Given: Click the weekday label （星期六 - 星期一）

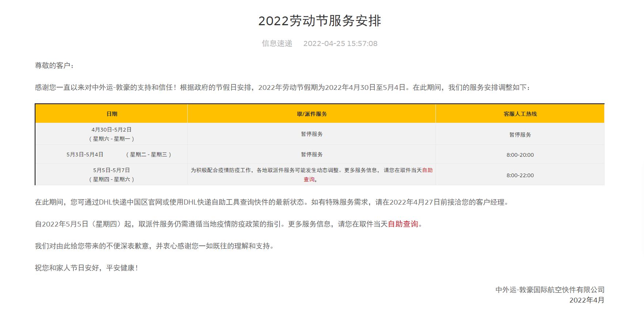Looking at the screenshot, I should pos(111,139).
